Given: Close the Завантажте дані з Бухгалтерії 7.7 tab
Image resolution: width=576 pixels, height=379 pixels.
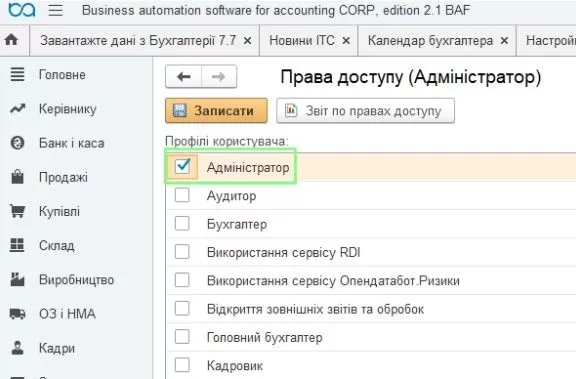Looking at the screenshot, I should pyautogui.click(x=248, y=40).
